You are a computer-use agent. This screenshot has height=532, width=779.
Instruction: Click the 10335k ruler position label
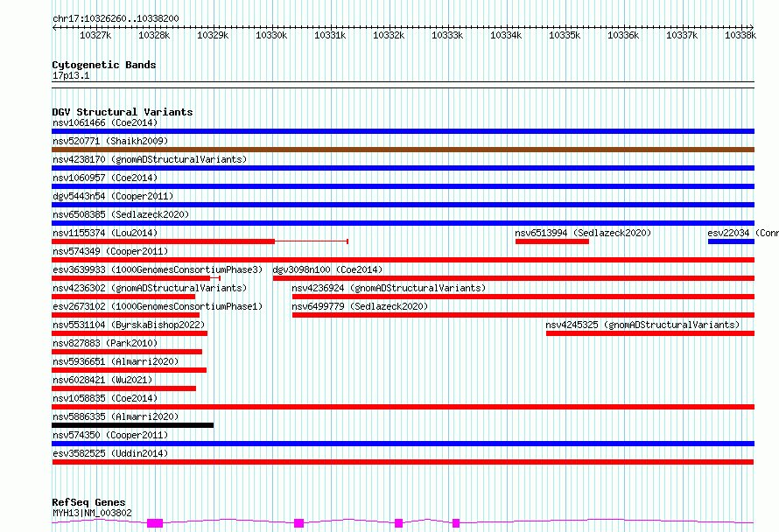(565, 35)
